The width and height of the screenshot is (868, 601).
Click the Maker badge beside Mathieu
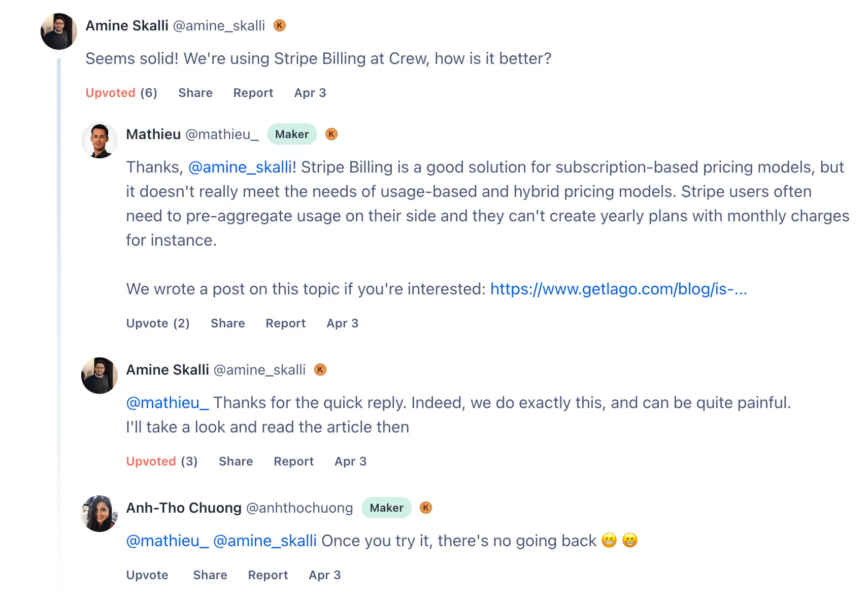point(292,134)
